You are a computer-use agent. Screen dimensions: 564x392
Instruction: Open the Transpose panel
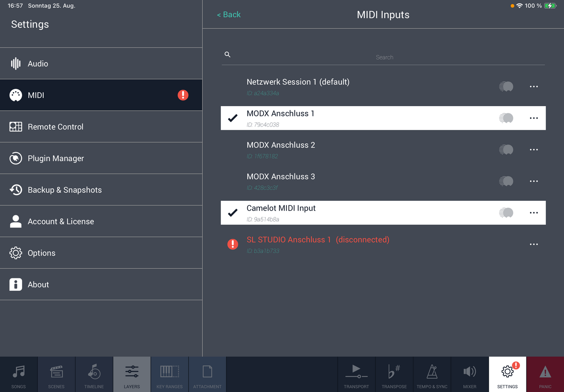(394, 374)
